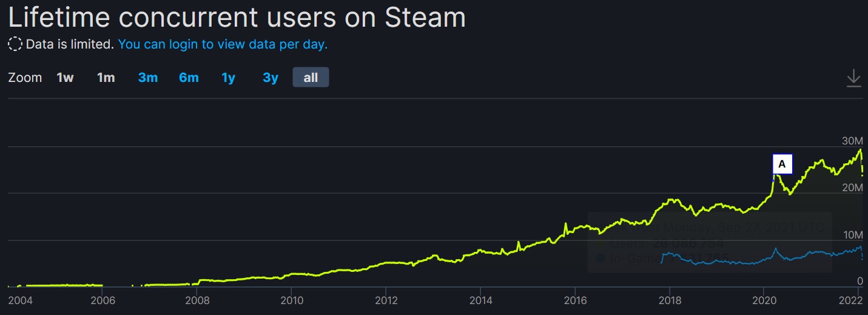Click the 'A' annotation flag on chart

pyautogui.click(x=782, y=164)
